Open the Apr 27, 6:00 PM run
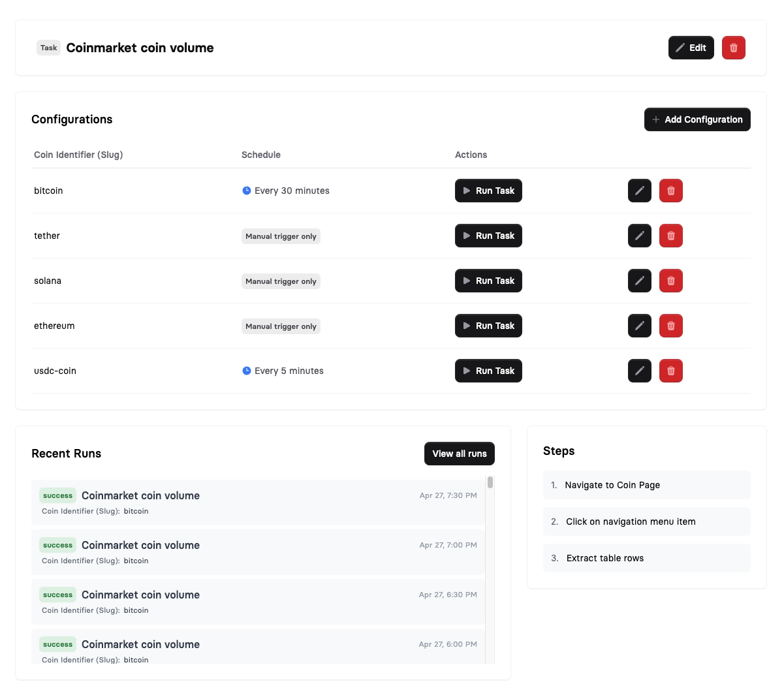The image size is (784, 699). tap(258, 647)
